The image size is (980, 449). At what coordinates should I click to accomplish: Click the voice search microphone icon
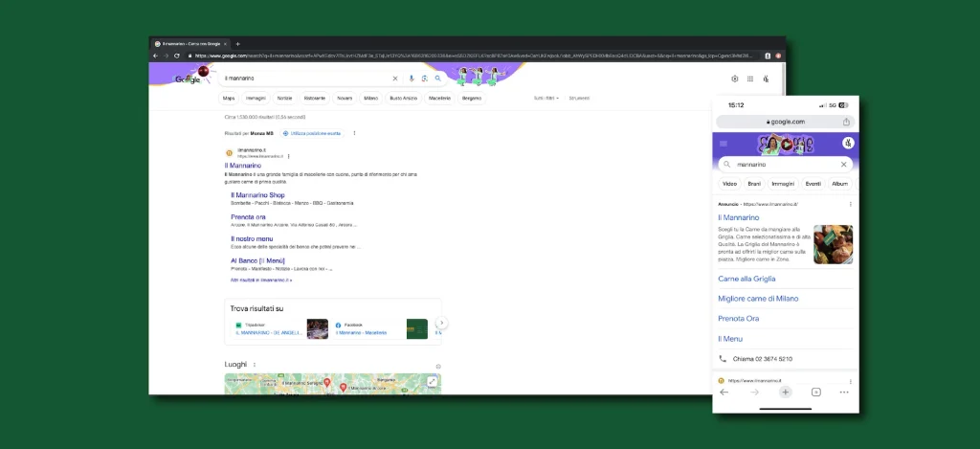click(x=412, y=79)
